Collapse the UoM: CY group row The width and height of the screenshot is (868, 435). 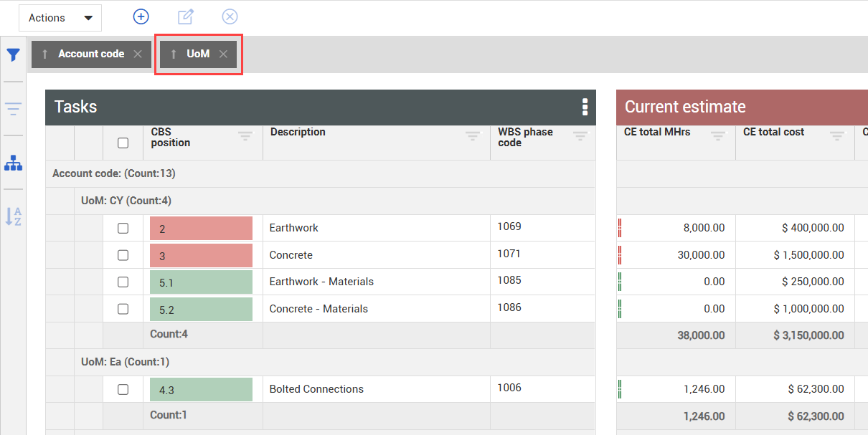126,201
